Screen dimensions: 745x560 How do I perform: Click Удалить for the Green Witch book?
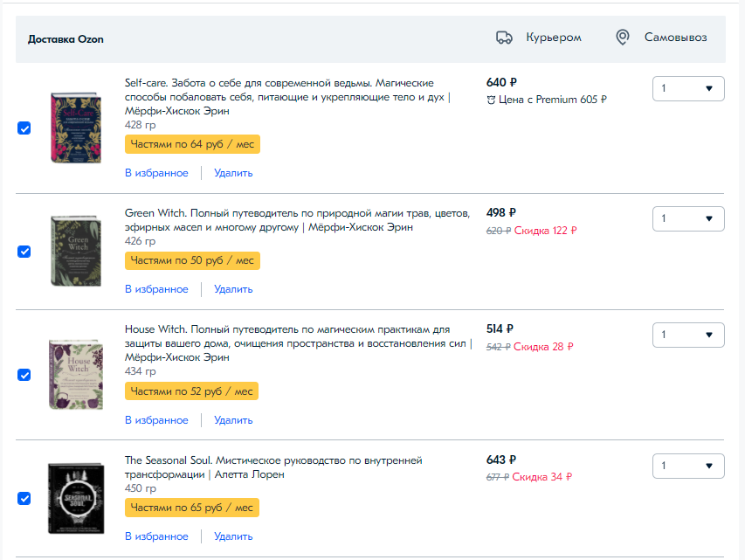tap(233, 289)
